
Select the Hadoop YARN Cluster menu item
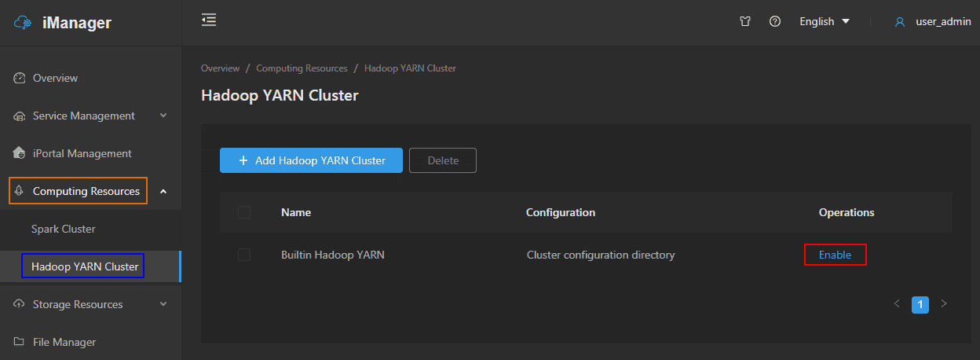tap(85, 266)
